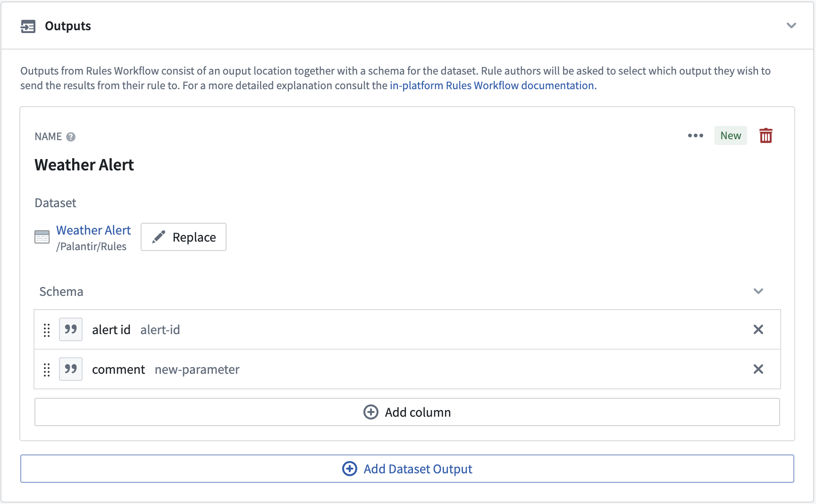This screenshot has width=816, height=504.
Task: Click the /Palantir/Rules dataset path
Action: tap(92, 247)
